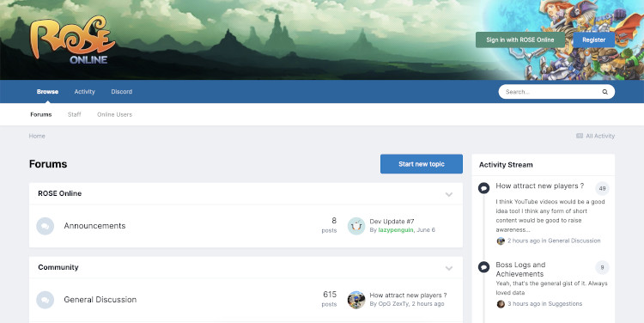Open forum topic How attract new players ?
Screen dimensions: 644x323
tap(408, 296)
